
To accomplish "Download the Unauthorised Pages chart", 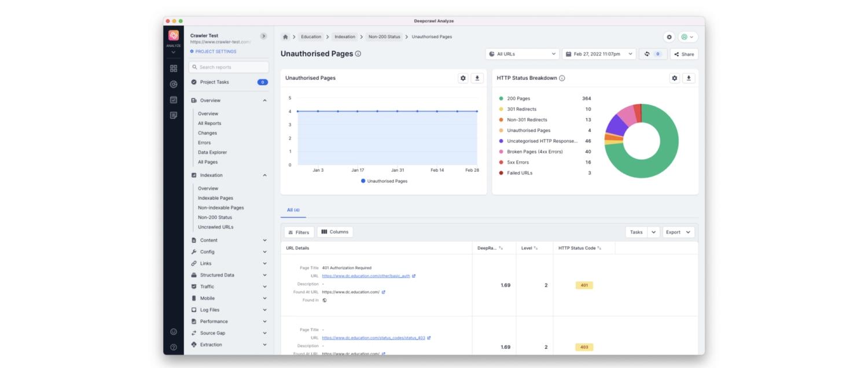I will 477,78.
